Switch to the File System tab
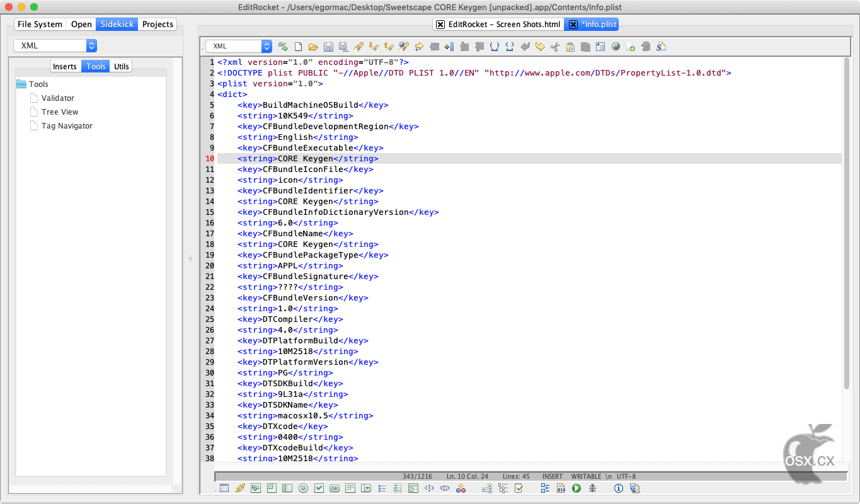 coord(40,24)
